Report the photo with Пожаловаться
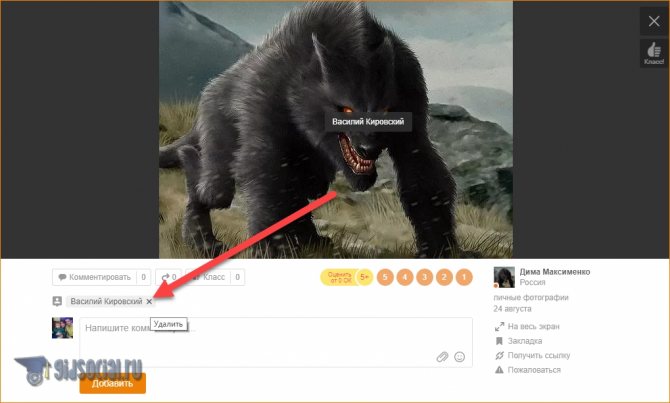Viewport: 670px width, 403px height. (528, 370)
